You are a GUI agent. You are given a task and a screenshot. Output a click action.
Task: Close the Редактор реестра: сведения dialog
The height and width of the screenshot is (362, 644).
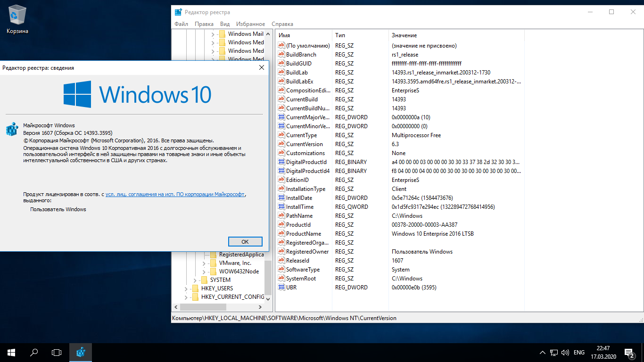[262, 68]
